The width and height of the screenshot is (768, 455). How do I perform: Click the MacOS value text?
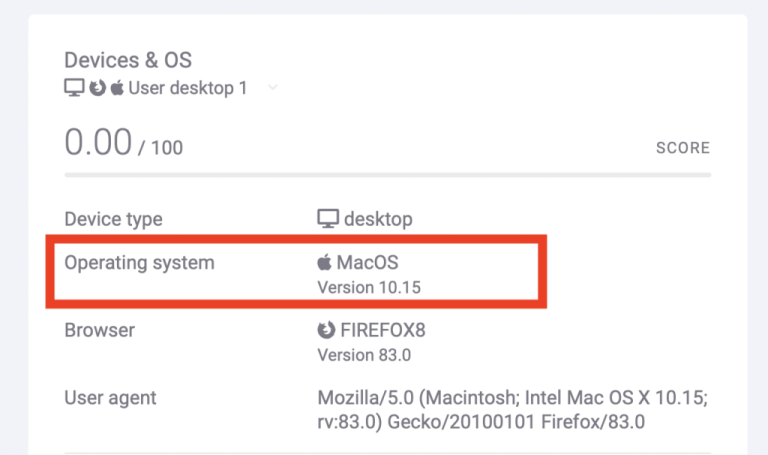[367, 264]
